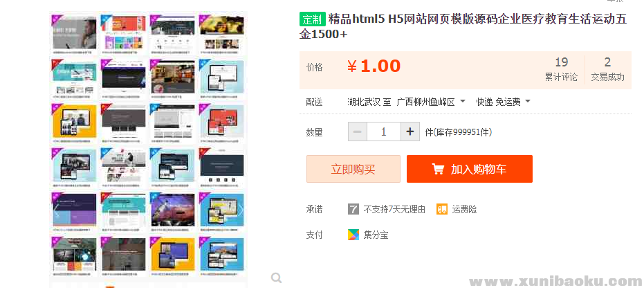
Task: Click the magnifier zoom icon below product image
Action: pyautogui.click(x=277, y=278)
